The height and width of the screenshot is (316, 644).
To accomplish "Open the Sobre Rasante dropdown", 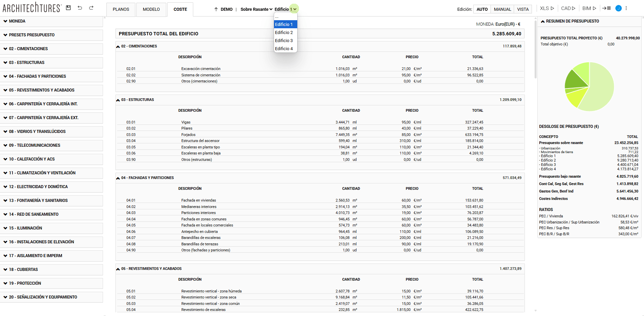I will pyautogui.click(x=256, y=9).
